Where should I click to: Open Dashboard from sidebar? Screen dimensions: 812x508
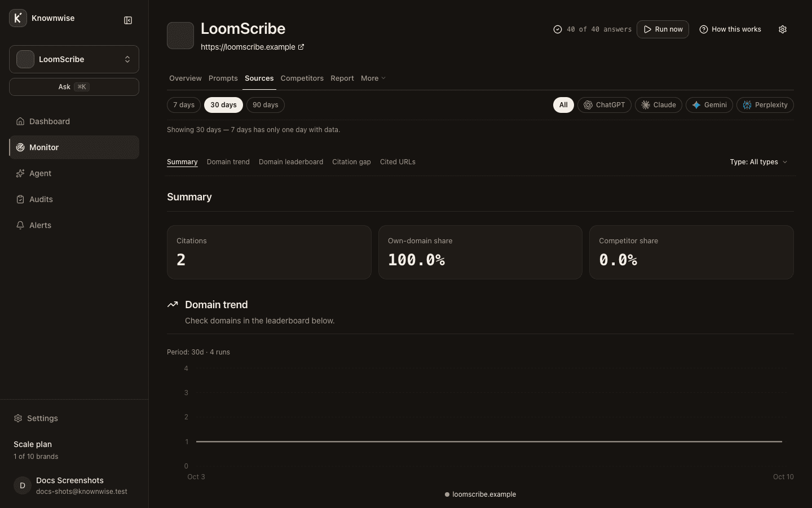pyautogui.click(x=74, y=121)
